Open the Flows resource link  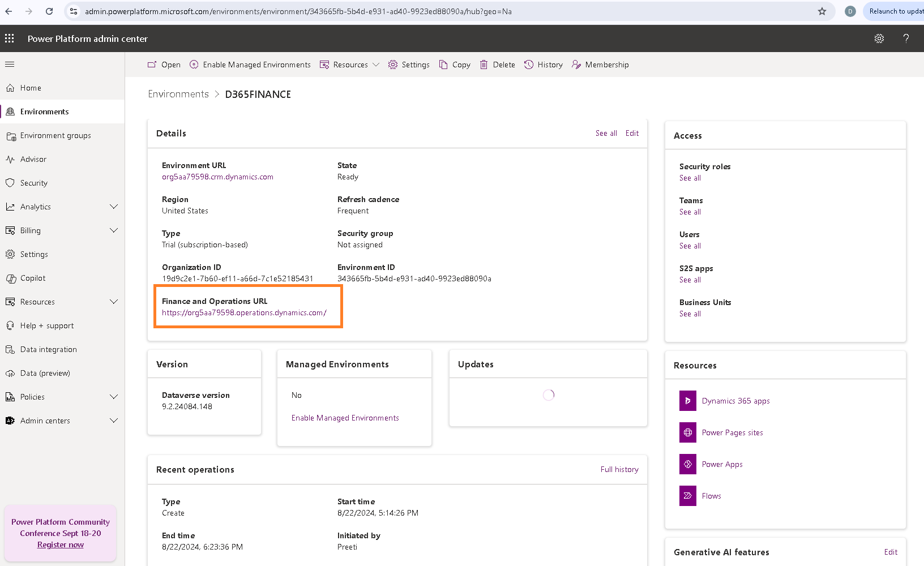711,496
